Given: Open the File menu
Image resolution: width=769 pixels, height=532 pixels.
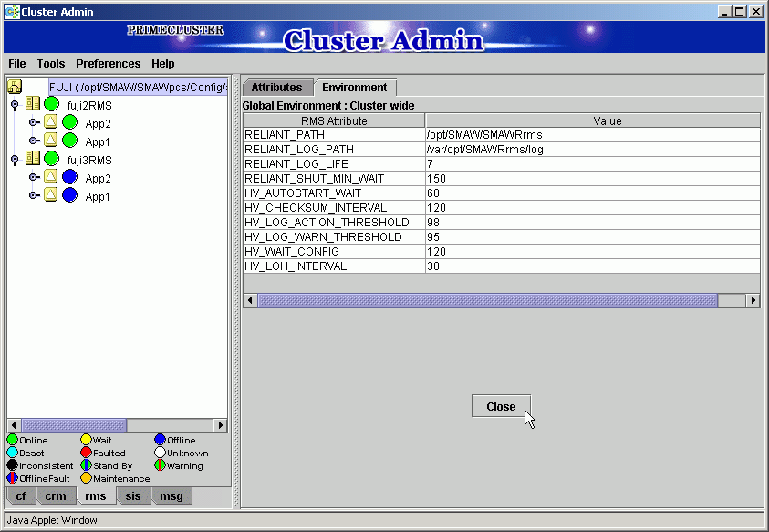Looking at the screenshot, I should pos(17,64).
